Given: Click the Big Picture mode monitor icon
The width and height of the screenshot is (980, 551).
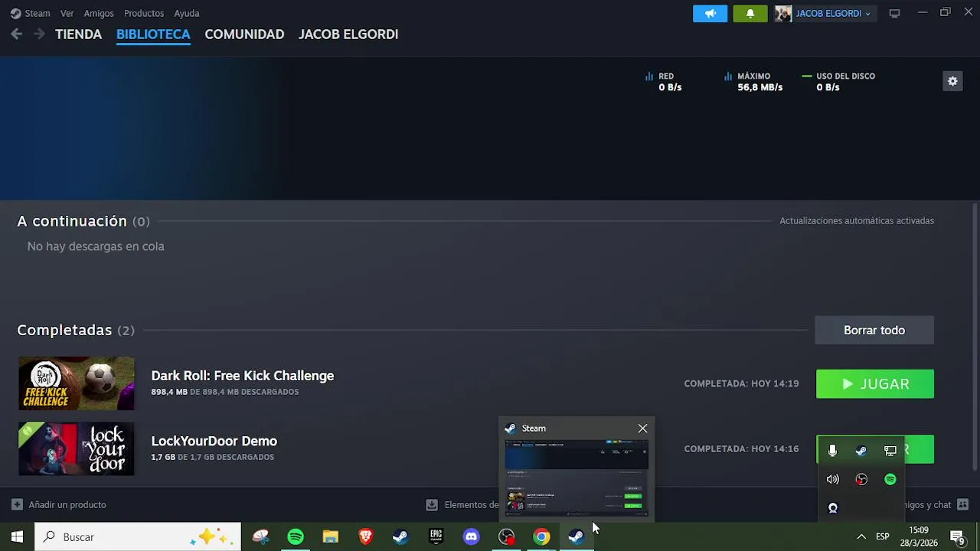Looking at the screenshot, I should (894, 13).
